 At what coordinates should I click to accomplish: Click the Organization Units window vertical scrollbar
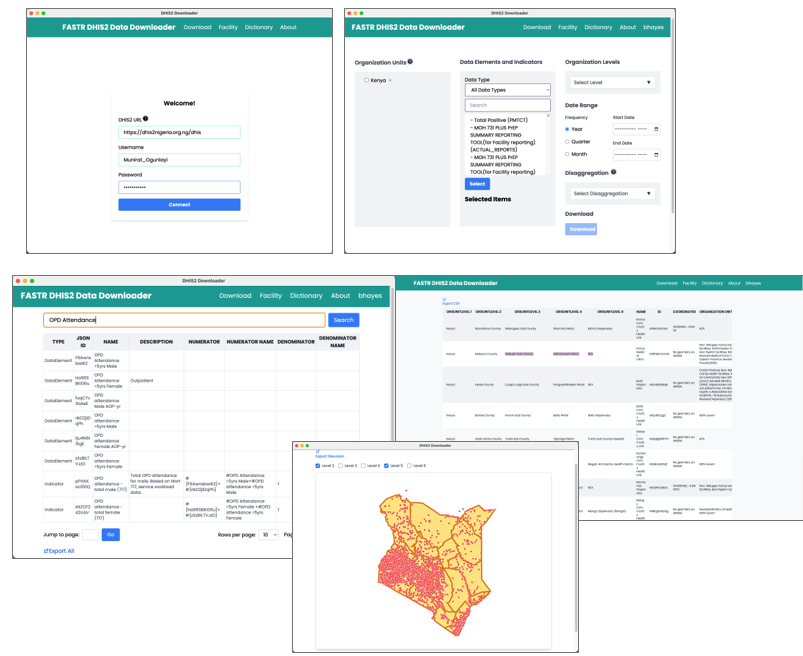672,117
